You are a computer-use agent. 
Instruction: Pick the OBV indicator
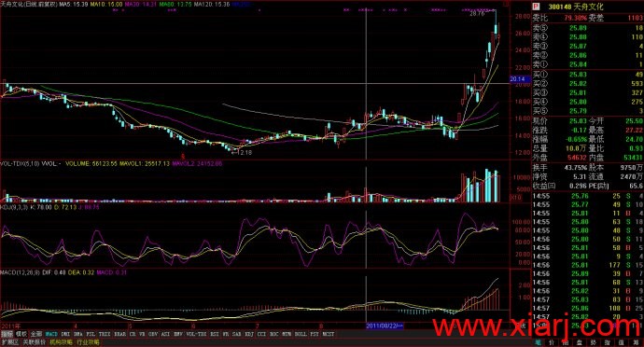coord(153,334)
